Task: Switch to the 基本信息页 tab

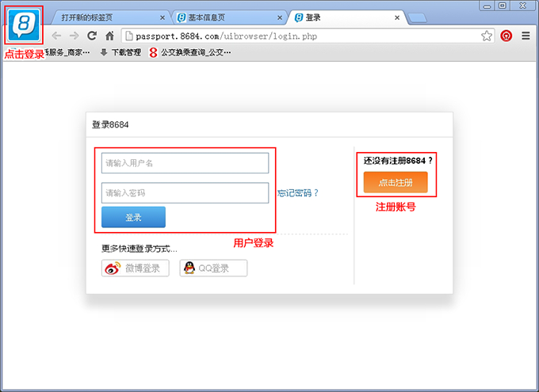Action: 222,17
